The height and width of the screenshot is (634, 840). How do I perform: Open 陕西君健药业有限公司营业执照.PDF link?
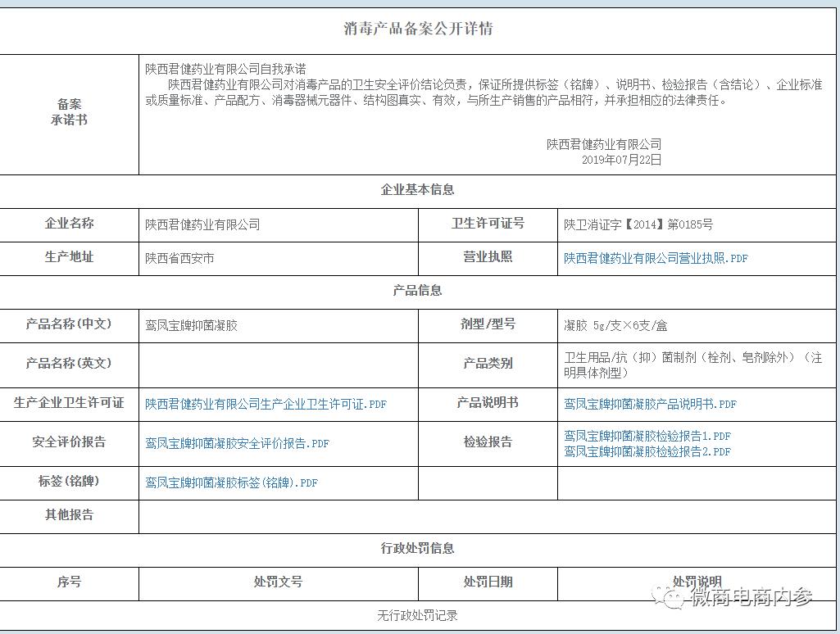[x=656, y=258]
